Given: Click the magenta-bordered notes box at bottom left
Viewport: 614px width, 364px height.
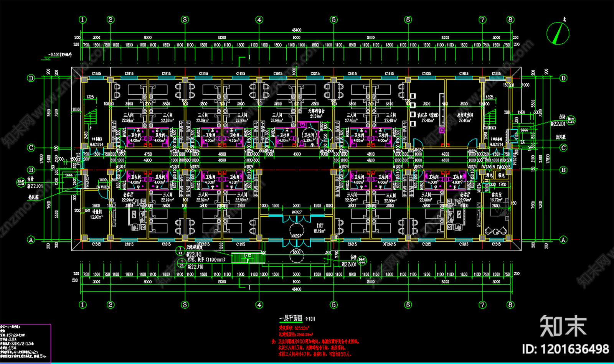Looking at the screenshot, I should click(25, 343).
